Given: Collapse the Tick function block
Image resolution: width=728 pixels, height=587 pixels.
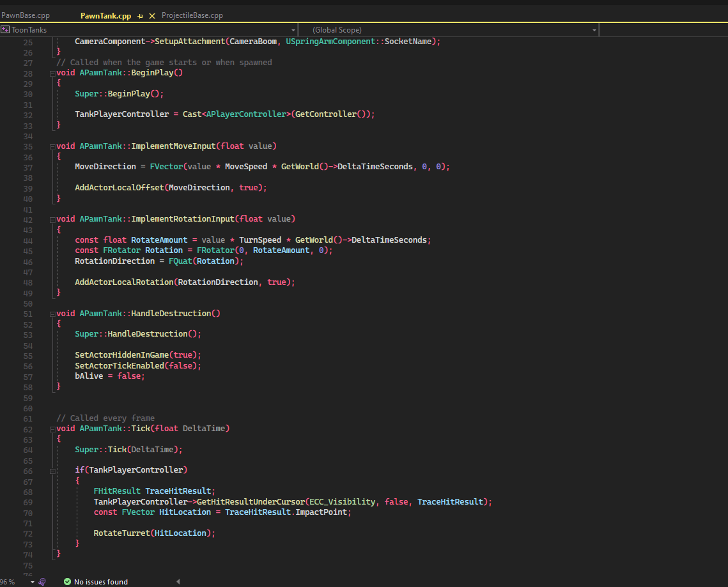Looking at the screenshot, I should coord(52,429).
